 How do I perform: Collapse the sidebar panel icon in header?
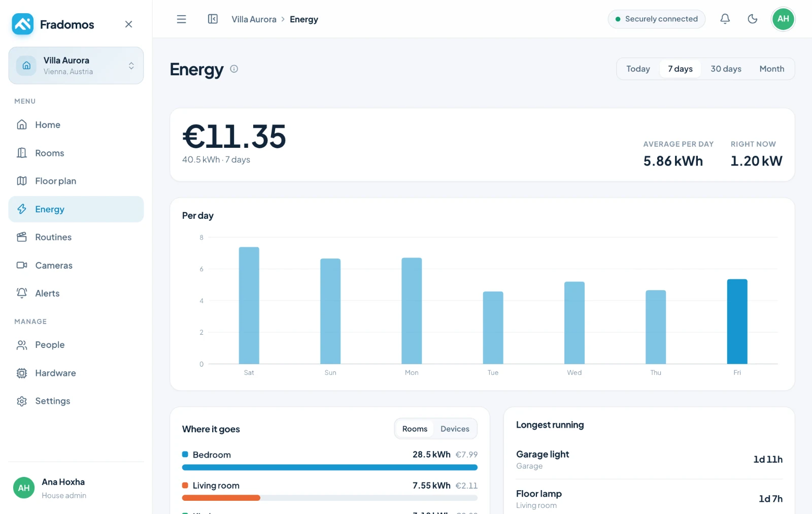click(x=213, y=19)
